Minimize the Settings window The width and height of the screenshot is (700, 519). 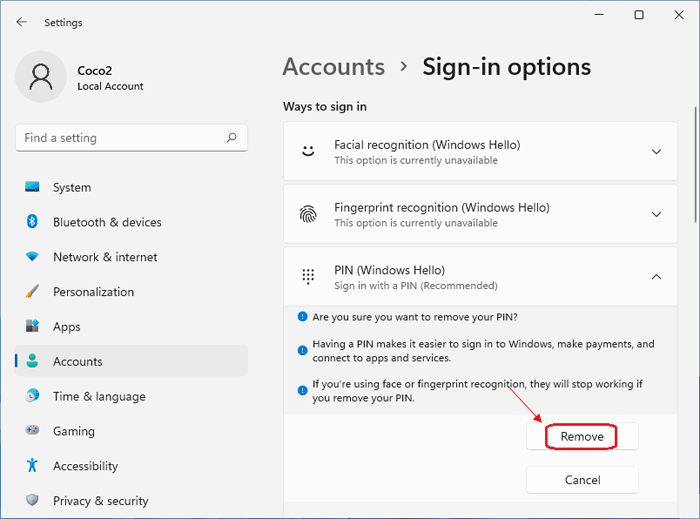coord(599,15)
